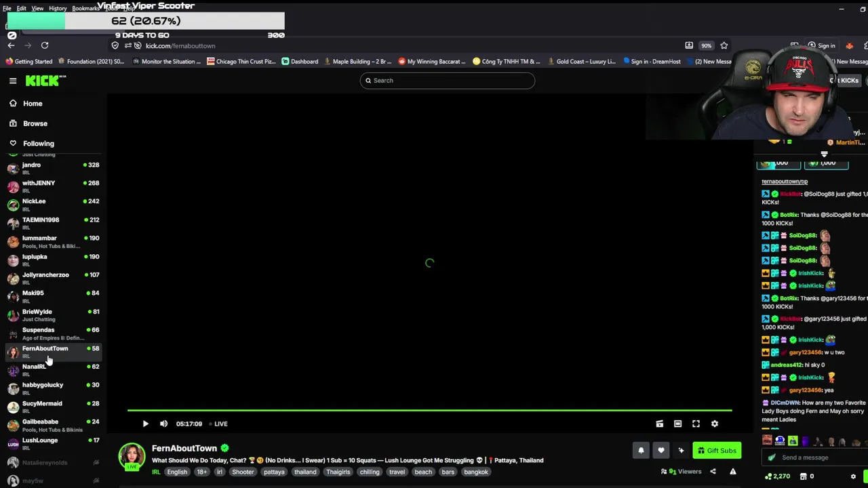Share the stream
Screen dimensions: 868x488
(x=713, y=472)
